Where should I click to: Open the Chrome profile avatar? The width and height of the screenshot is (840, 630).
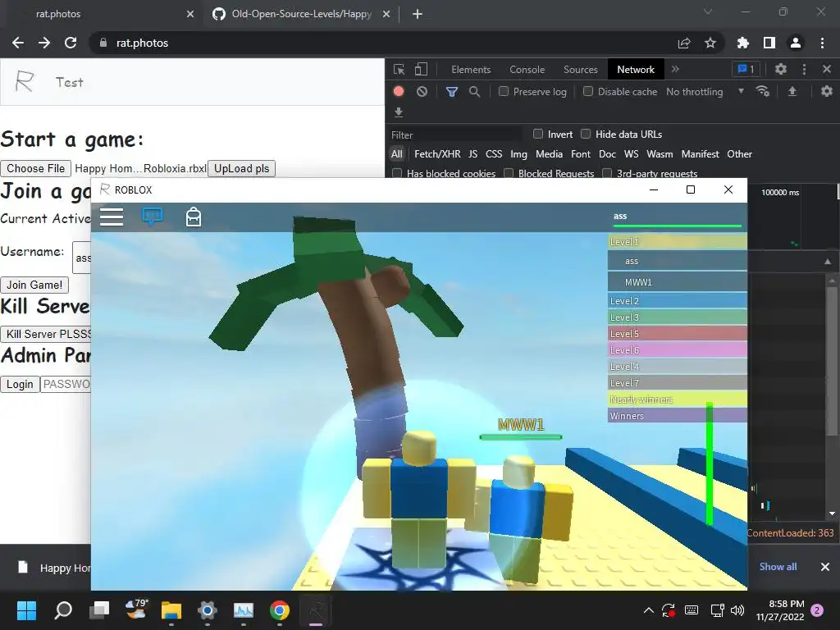tap(796, 43)
